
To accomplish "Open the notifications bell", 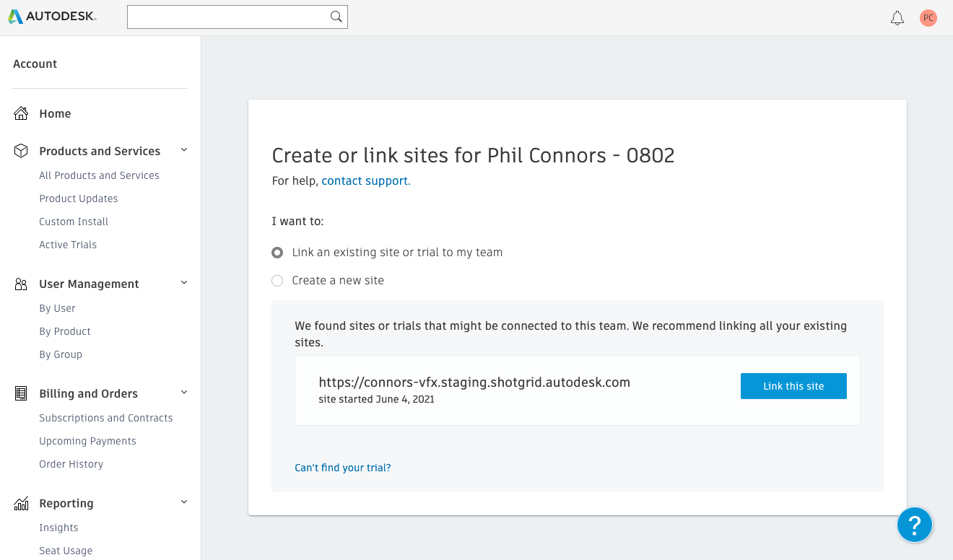I will [x=897, y=18].
